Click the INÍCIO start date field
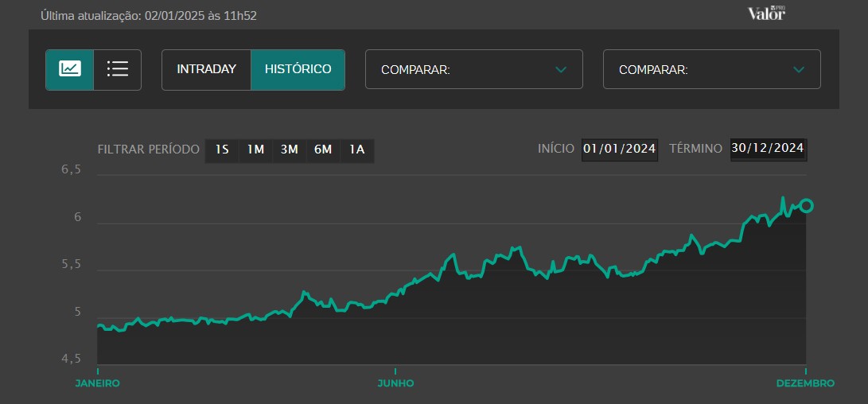Viewport: 868px width, 404px height. tap(619, 149)
